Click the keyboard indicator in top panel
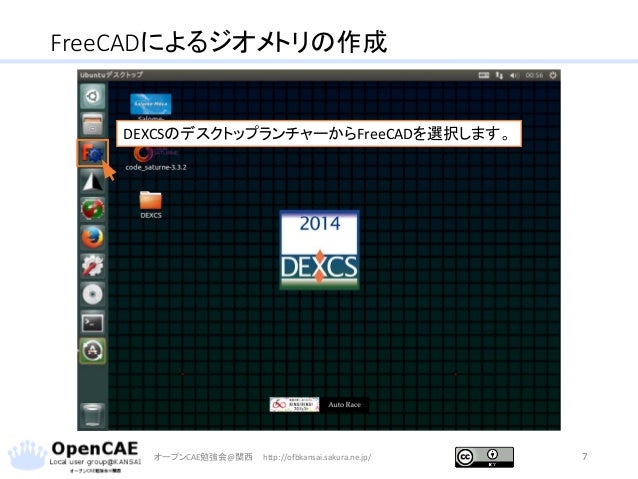Viewport: 638px width, 479px height. 484,75
